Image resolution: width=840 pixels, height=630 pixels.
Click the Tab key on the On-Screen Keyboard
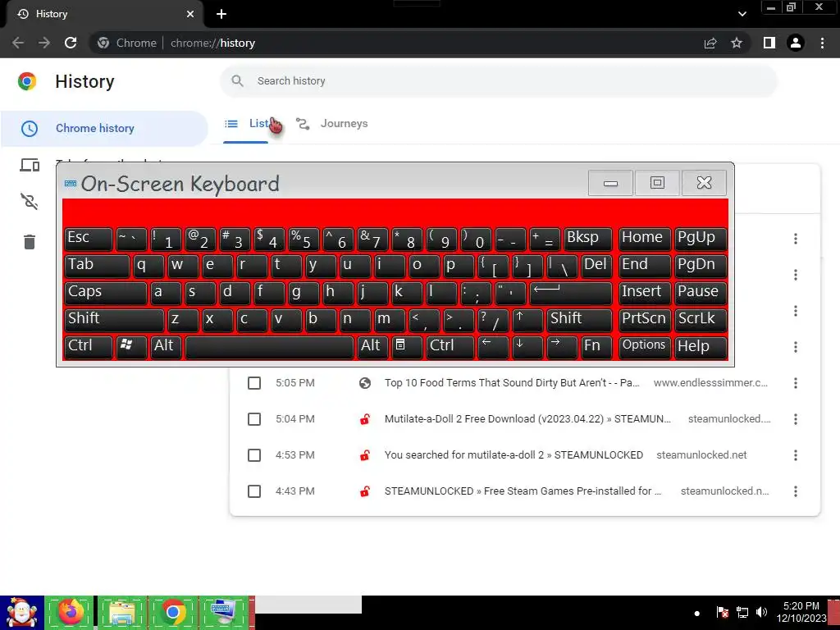[97, 266]
